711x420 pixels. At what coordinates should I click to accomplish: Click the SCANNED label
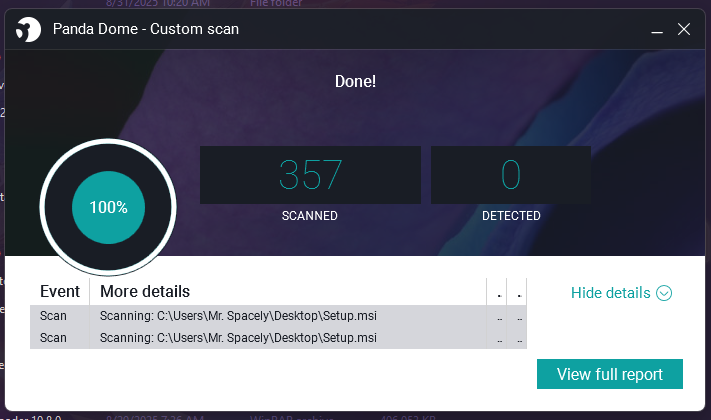point(310,216)
